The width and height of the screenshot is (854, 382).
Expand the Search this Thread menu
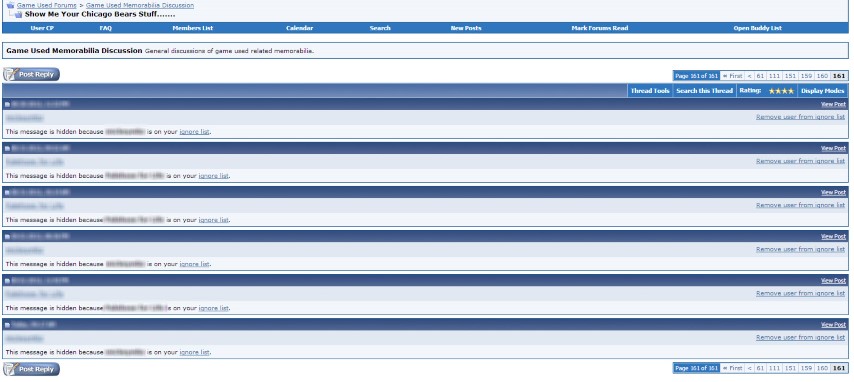click(x=704, y=91)
